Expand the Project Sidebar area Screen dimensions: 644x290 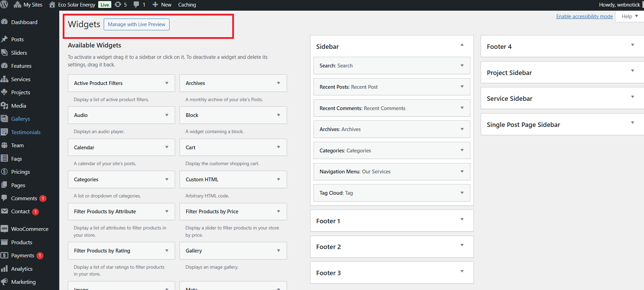[x=633, y=71]
